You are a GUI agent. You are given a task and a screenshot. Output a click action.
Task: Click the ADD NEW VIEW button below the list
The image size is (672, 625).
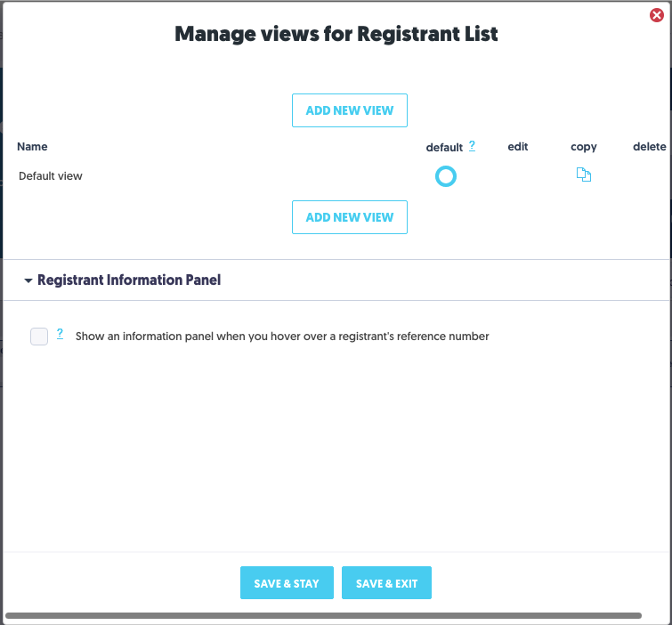coord(349,217)
